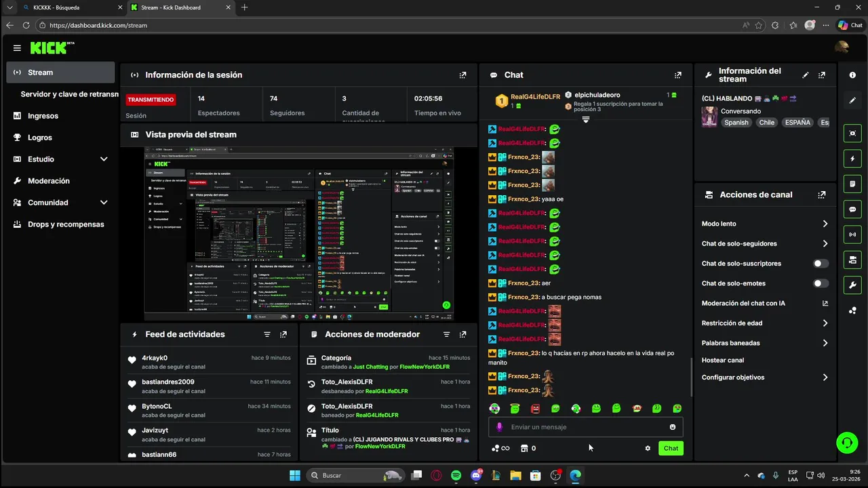Pop out the Chat panel
This screenshot has height=488, width=868.
677,75
